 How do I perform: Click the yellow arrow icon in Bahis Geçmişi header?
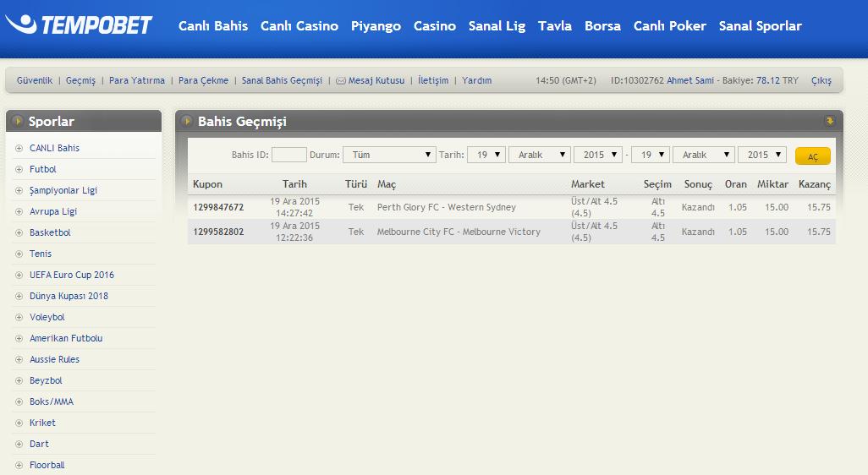point(829,121)
